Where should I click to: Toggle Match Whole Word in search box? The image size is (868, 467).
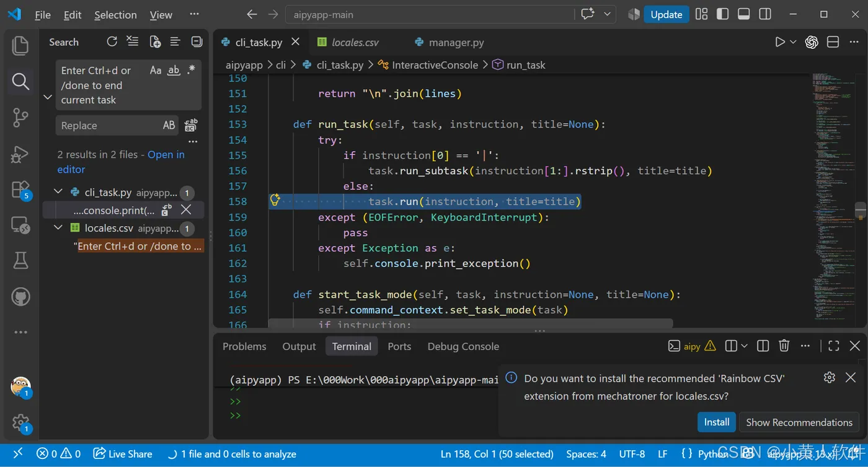174,70
